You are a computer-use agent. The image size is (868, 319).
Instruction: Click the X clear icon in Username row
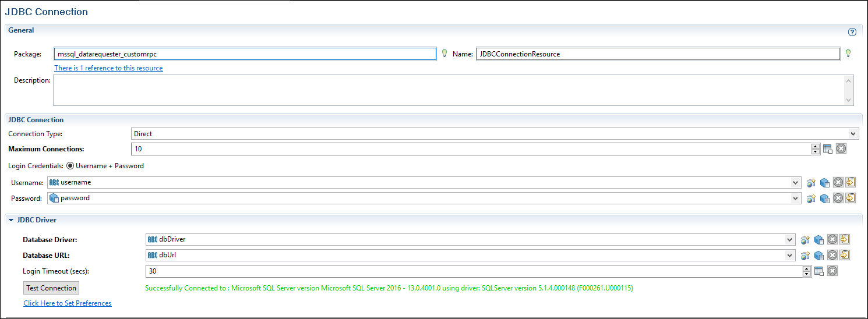[x=838, y=182]
